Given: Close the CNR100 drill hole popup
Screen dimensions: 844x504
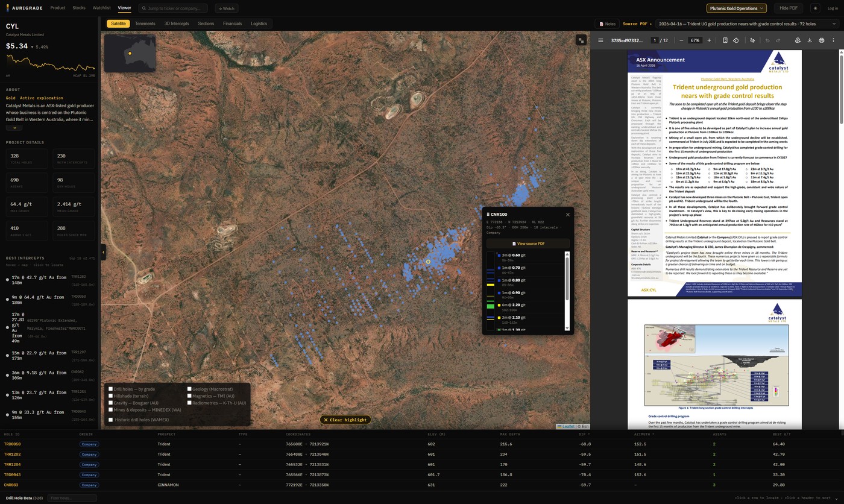Looking at the screenshot, I should 567,215.
